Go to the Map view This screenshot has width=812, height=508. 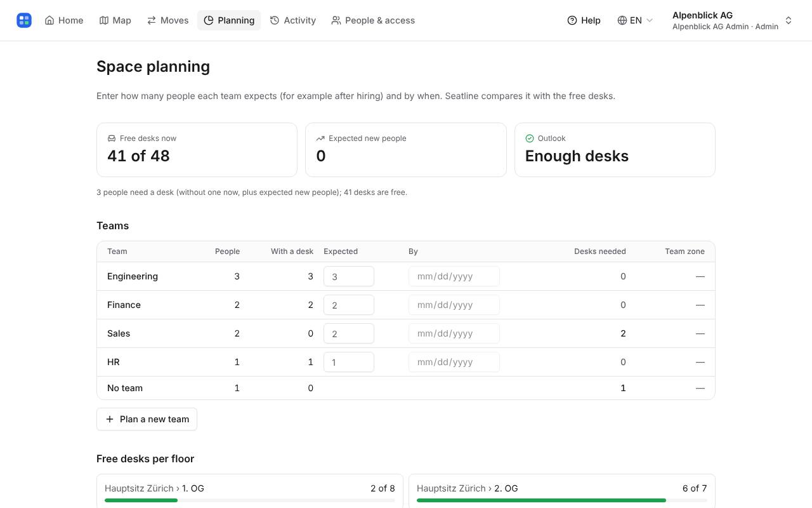coord(115,20)
